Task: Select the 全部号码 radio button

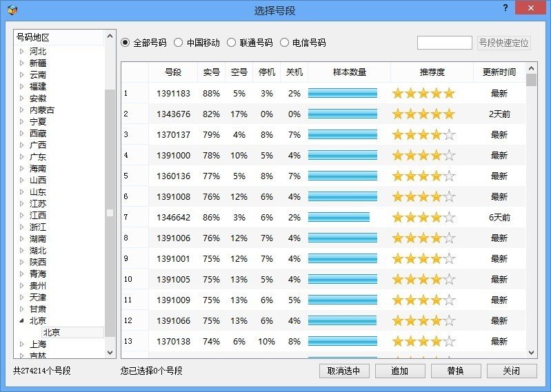Action: point(125,43)
